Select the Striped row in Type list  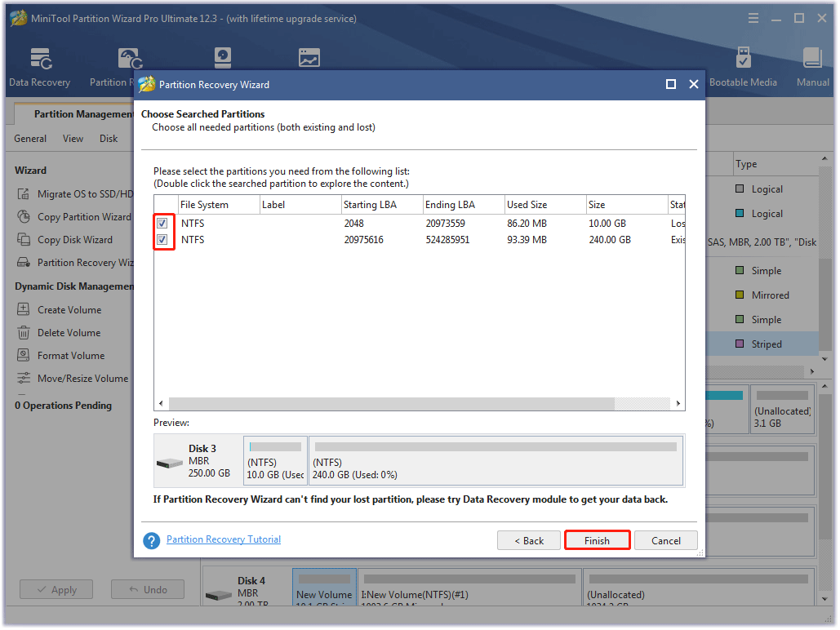(x=762, y=344)
